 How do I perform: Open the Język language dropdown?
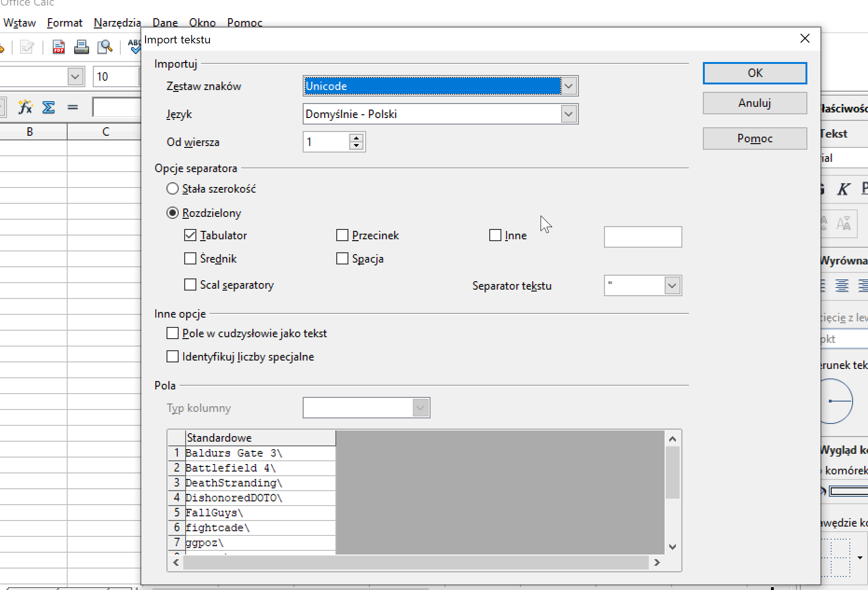click(569, 114)
